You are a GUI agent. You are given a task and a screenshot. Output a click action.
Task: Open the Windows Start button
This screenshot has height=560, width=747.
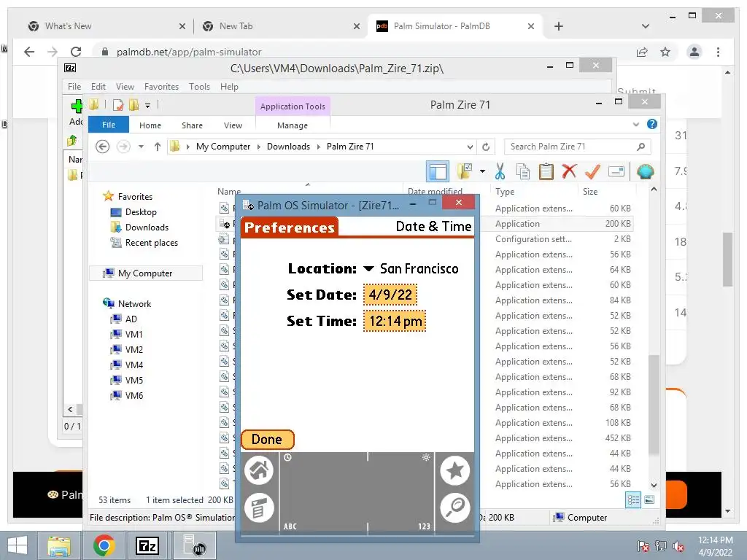[x=18, y=545]
